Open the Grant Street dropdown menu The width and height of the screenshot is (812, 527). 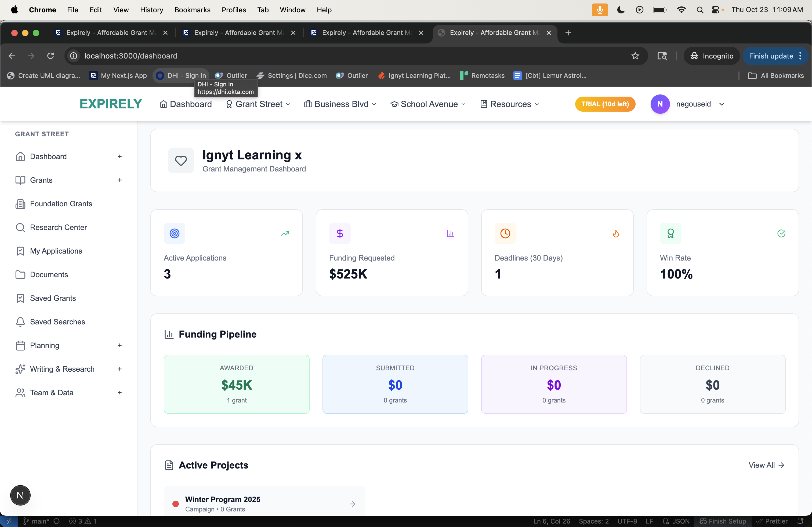(258, 104)
